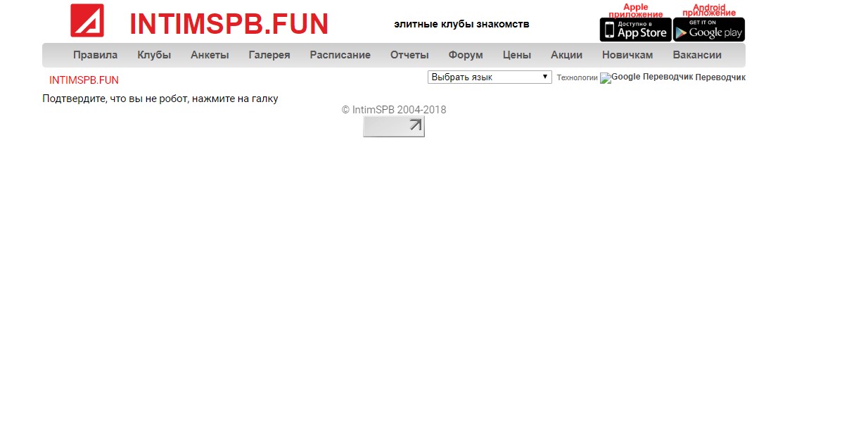
Task: Open the Apple App Store badge
Action: (635, 30)
